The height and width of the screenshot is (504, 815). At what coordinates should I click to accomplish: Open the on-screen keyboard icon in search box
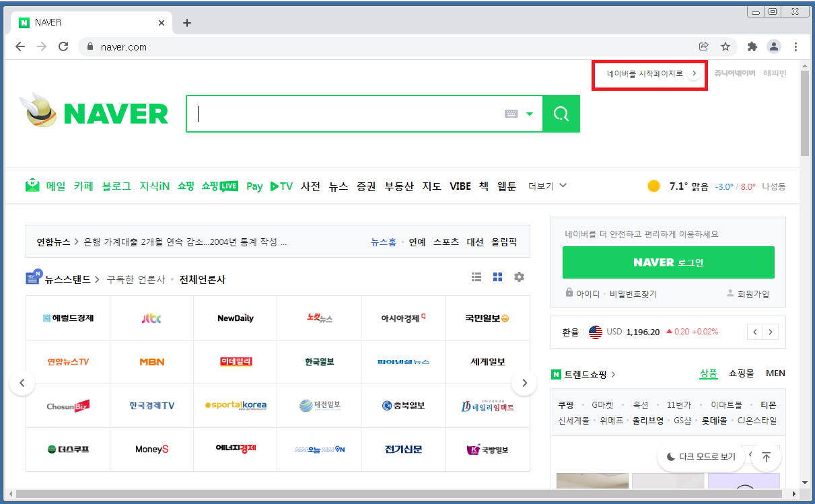(x=511, y=114)
